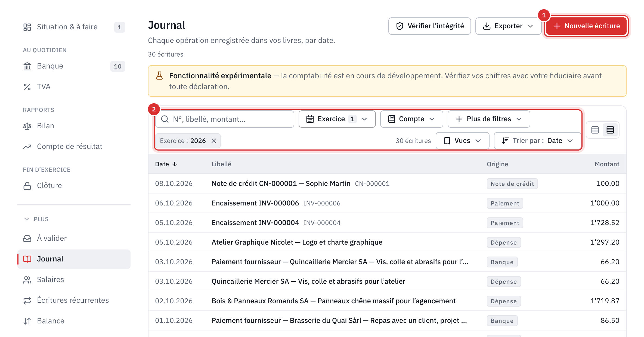The width and height of the screenshot is (644, 337).
Task: Click the search field for N°, libellé, montant
Action: pyautogui.click(x=225, y=119)
